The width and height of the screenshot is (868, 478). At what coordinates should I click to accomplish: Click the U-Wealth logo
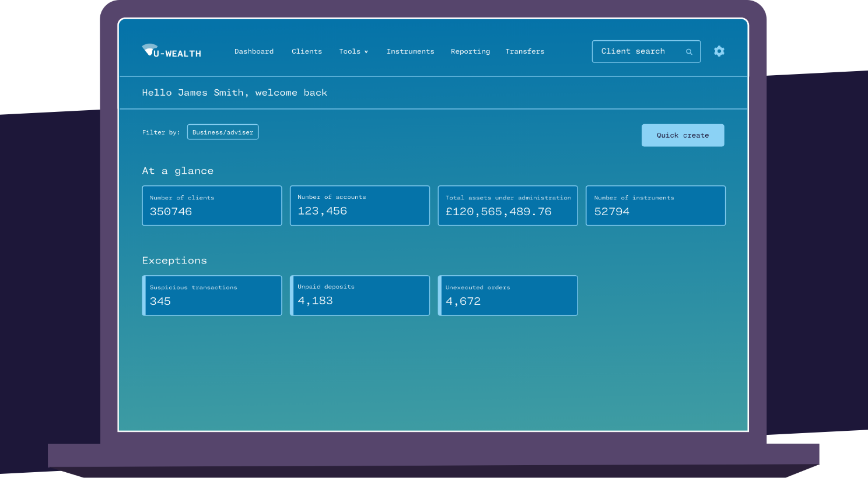(171, 51)
